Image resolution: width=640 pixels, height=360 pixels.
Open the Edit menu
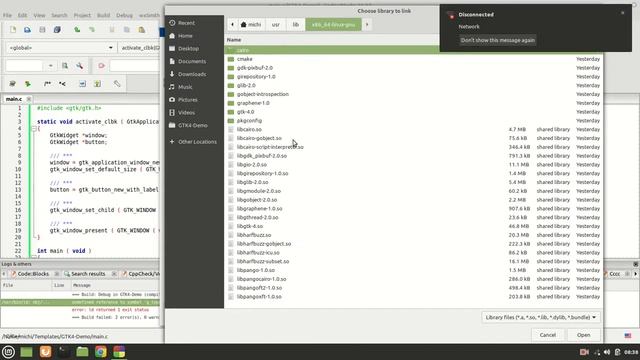tap(22, 15)
